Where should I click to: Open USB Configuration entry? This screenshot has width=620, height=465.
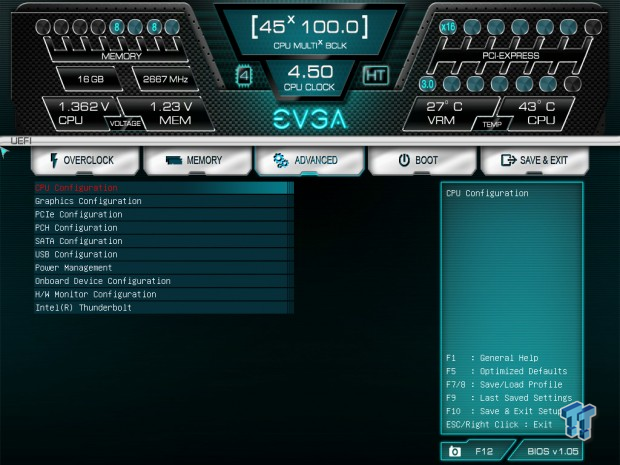click(164, 255)
